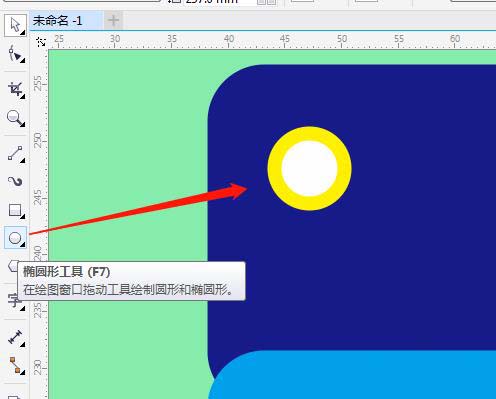Viewport: 496px width, 399px height.
Task: Pick the Artistic Media tool
Action: pos(15,182)
